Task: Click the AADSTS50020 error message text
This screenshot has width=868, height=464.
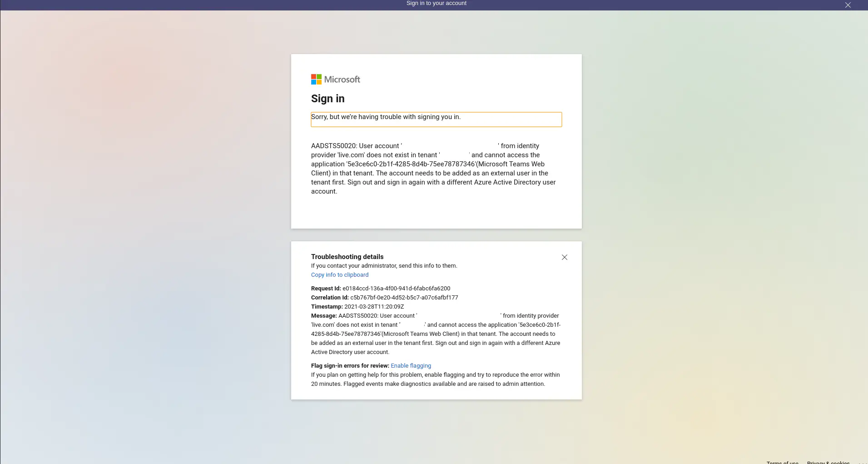Action: pyautogui.click(x=433, y=168)
